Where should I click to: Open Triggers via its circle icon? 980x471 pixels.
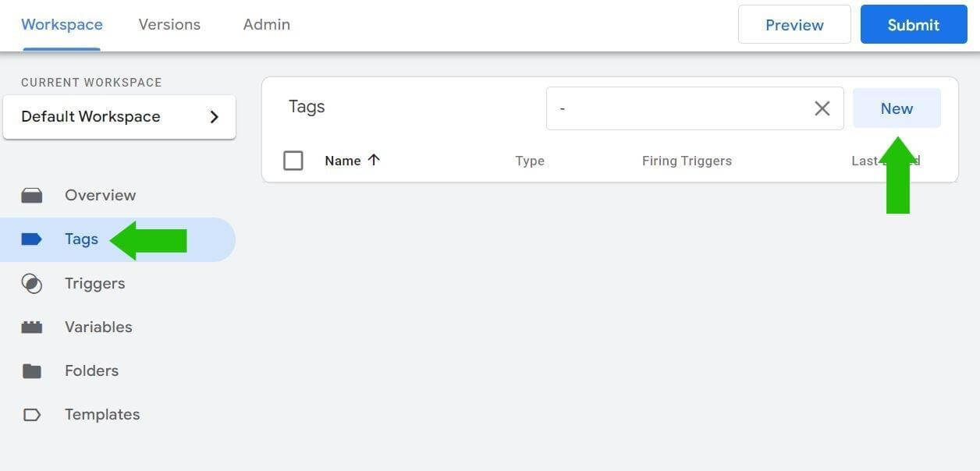click(31, 283)
